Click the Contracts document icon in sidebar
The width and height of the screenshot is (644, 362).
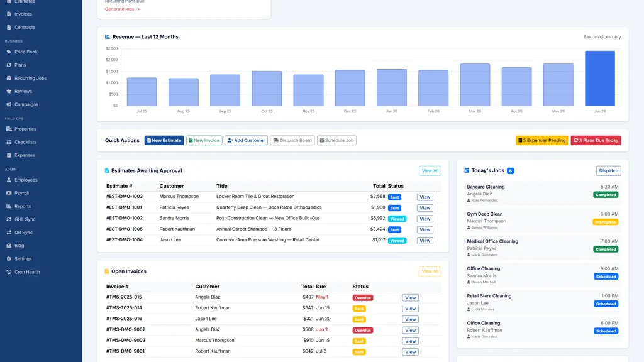pyautogui.click(x=9, y=27)
